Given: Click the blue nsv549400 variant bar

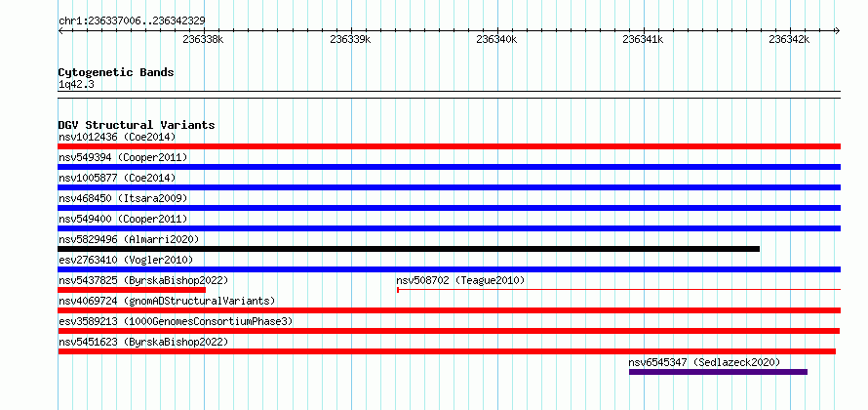Looking at the screenshot, I should click(449, 228).
